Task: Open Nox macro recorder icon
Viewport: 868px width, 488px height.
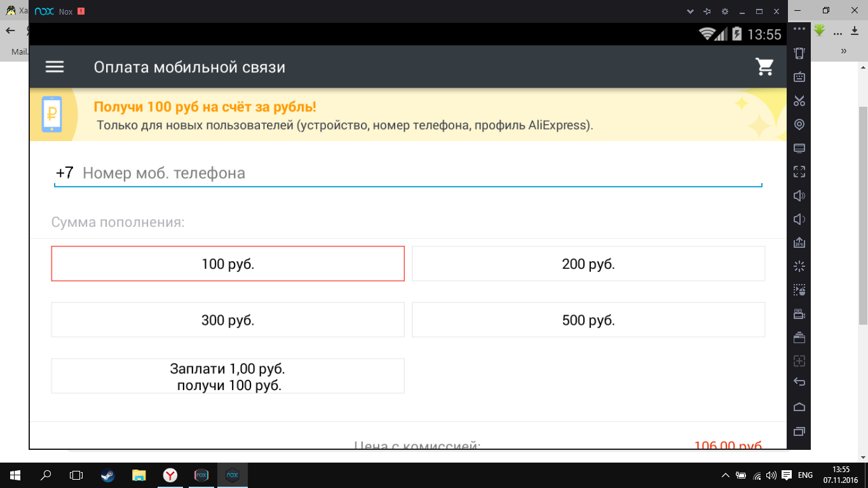Action: pyautogui.click(x=799, y=290)
